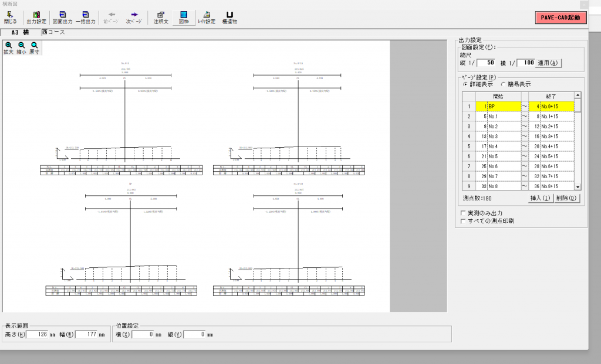Go to next page with 次ページ arrow

(134, 18)
